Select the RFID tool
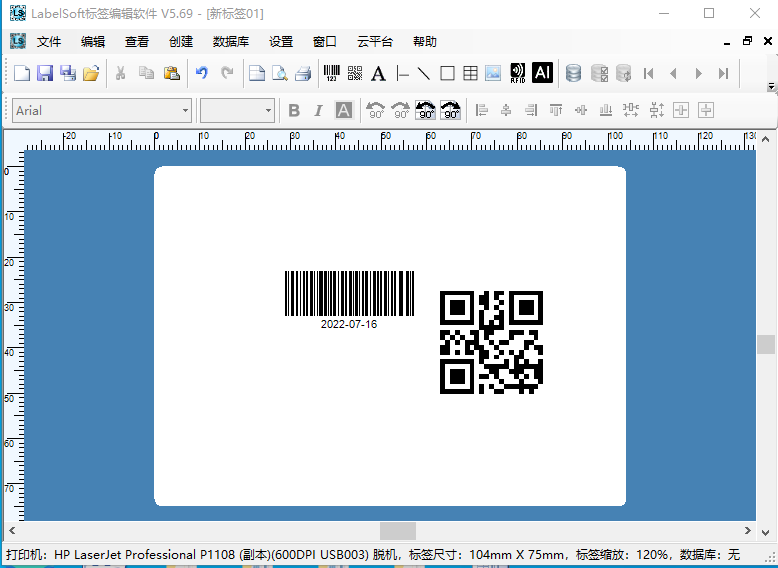 pyautogui.click(x=518, y=73)
